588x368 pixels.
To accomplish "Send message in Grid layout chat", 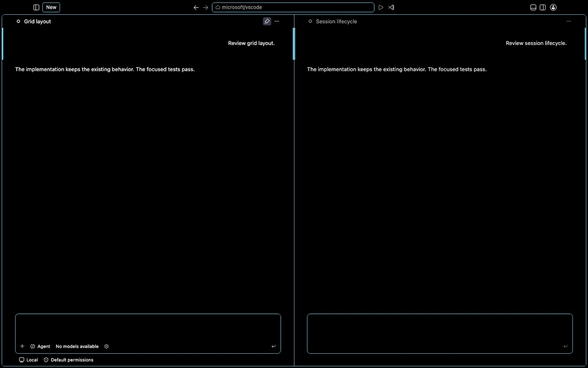I will pyautogui.click(x=273, y=347).
